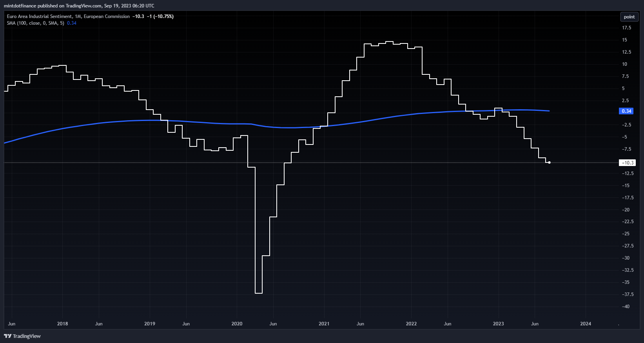644x343 pixels.
Task: Click the blue 0.34 price axis label
Action: point(626,111)
